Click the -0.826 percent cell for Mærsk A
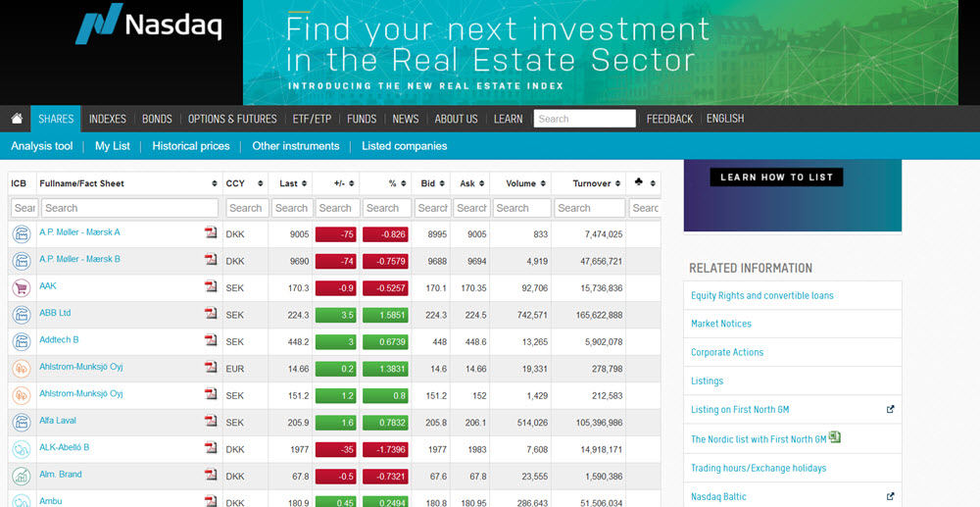Viewport: 980px width, 507px height. (x=385, y=234)
